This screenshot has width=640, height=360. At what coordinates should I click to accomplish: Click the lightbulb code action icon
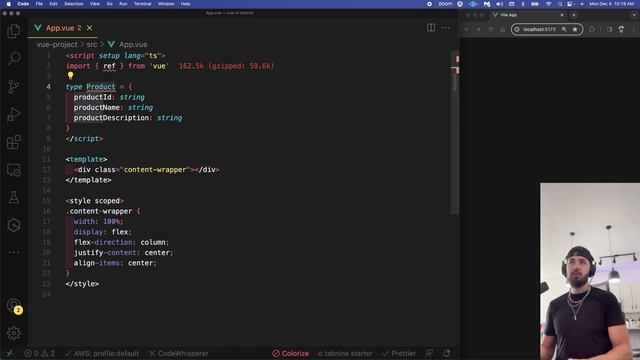pyautogui.click(x=70, y=76)
